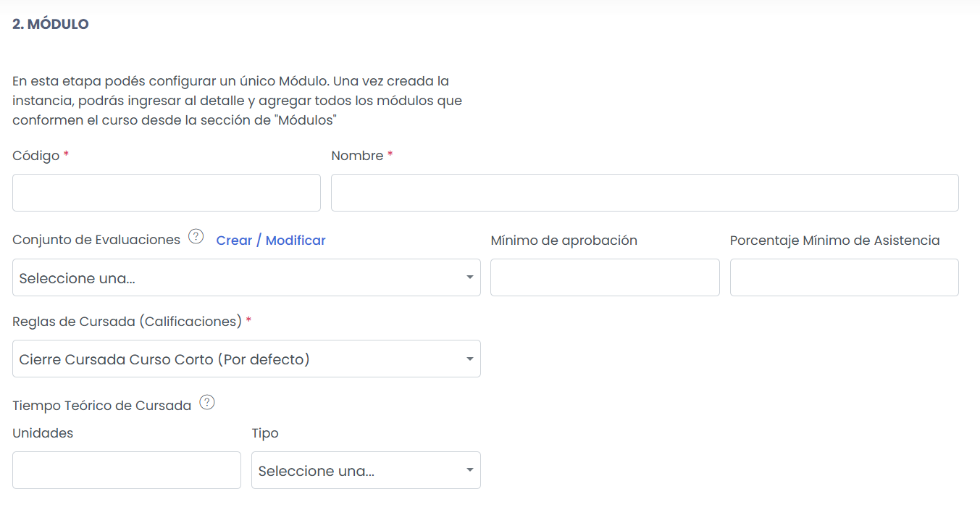980x510 pixels.
Task: Click the 'Porcentaje Mínimo de Asistencia' label
Action: point(834,241)
